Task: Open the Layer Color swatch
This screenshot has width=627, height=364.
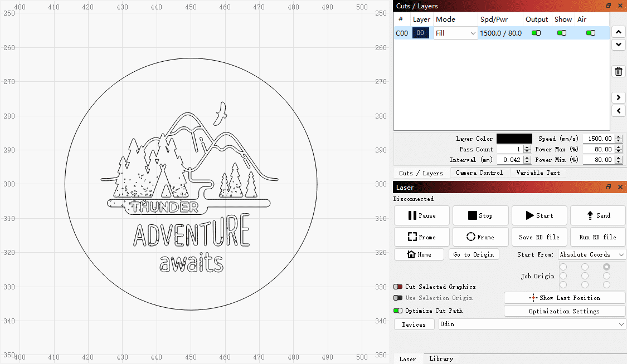Action: click(514, 139)
